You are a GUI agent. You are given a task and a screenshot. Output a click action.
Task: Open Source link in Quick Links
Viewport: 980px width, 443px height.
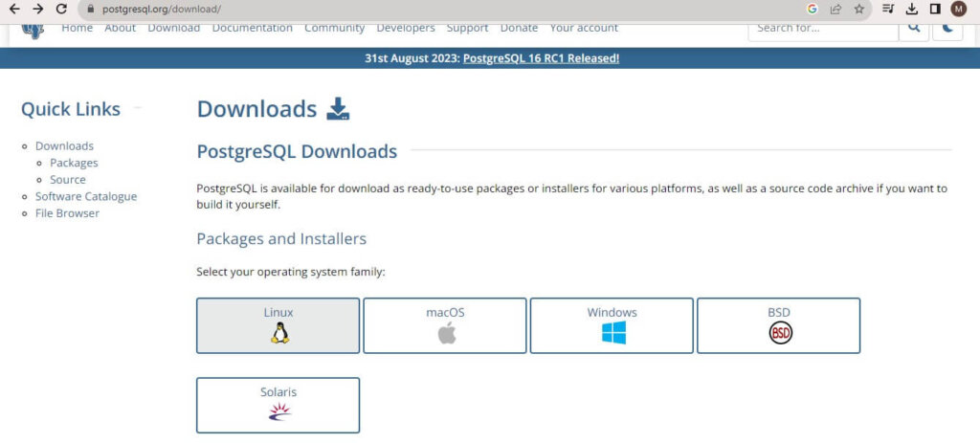(x=68, y=180)
